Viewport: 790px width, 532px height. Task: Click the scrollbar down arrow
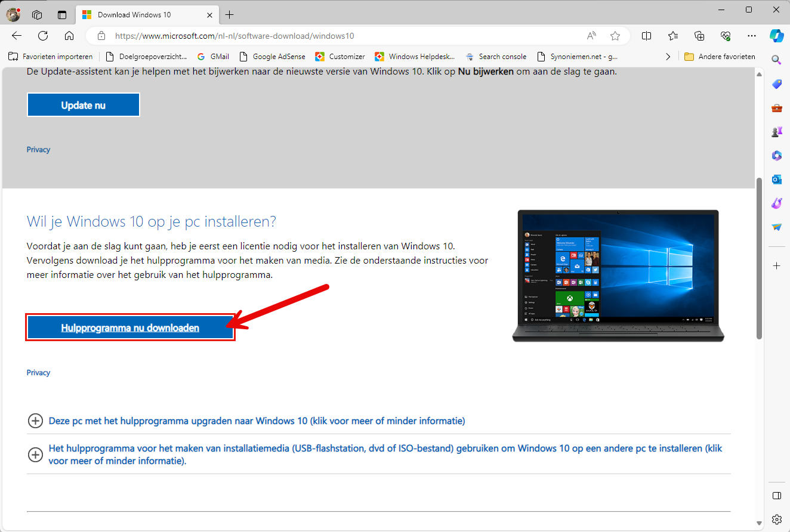(760, 523)
